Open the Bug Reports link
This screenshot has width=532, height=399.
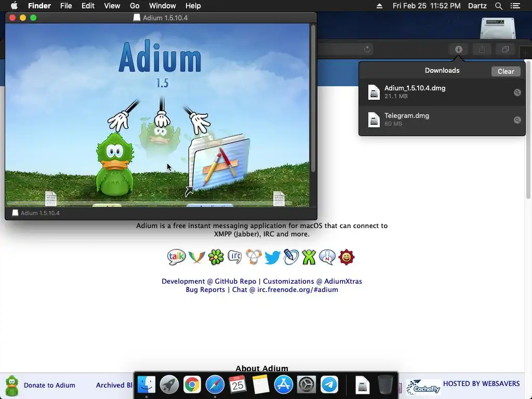(205, 290)
